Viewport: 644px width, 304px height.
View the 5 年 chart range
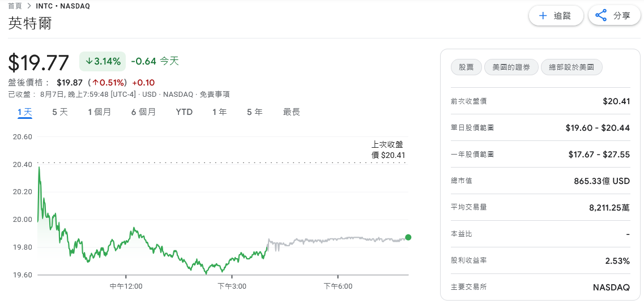(x=255, y=112)
